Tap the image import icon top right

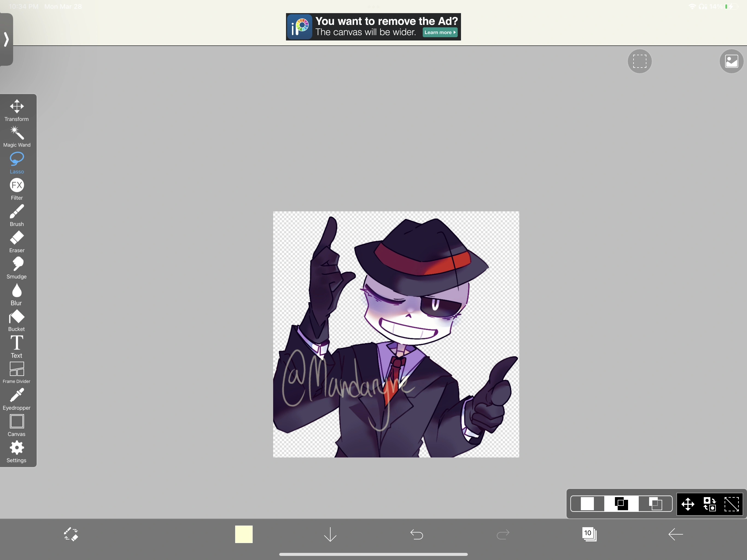(x=731, y=61)
